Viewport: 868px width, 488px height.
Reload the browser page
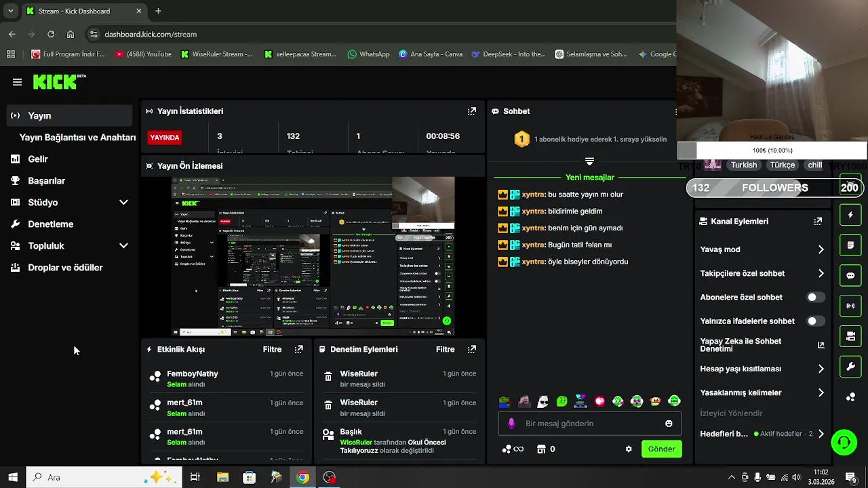tap(51, 34)
